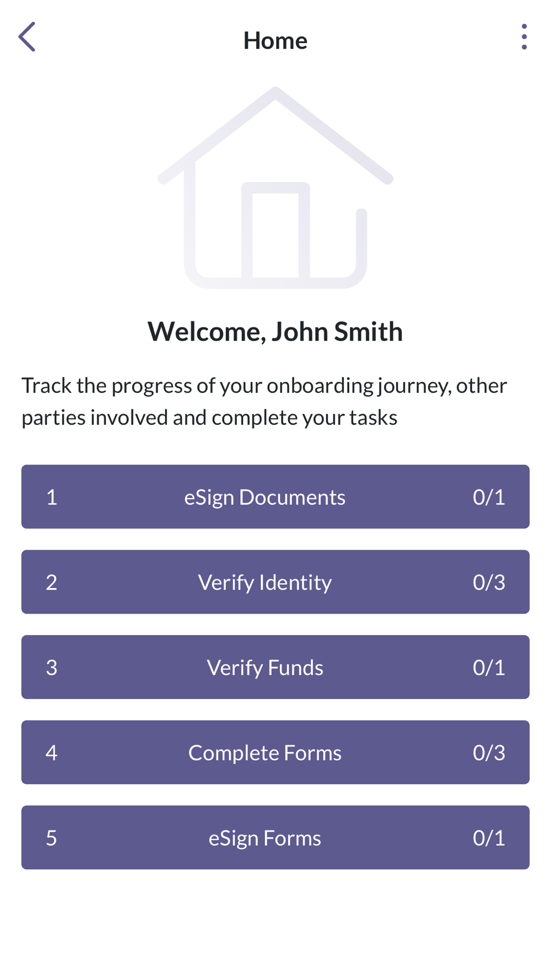
Task: Open the three-dot overflow menu
Action: 523,37
